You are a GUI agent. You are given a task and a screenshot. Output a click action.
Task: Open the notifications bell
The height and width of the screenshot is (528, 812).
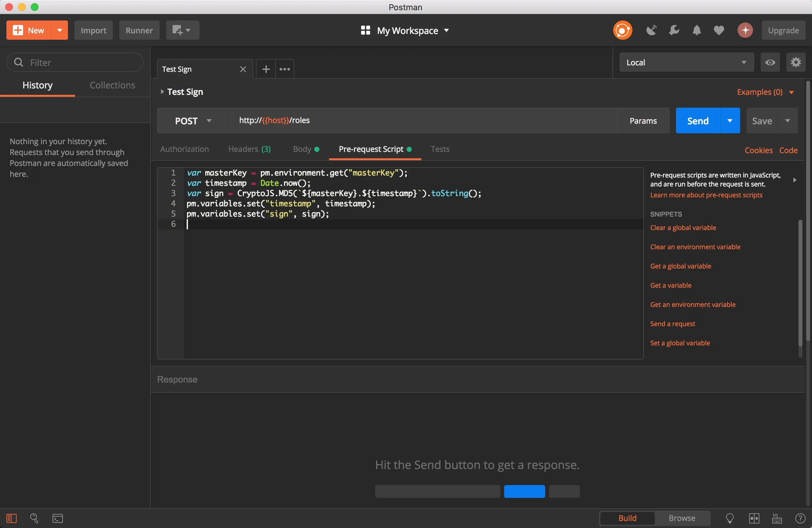[696, 30]
